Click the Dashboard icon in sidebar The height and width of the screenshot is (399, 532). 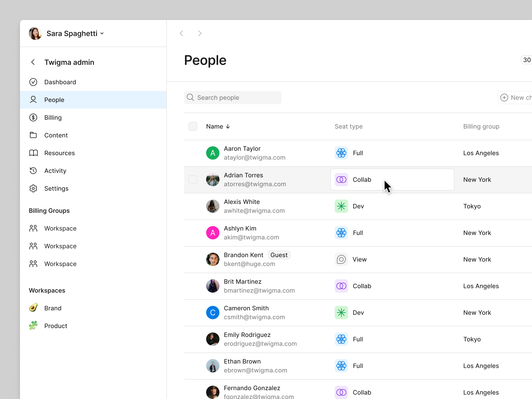pyautogui.click(x=34, y=82)
